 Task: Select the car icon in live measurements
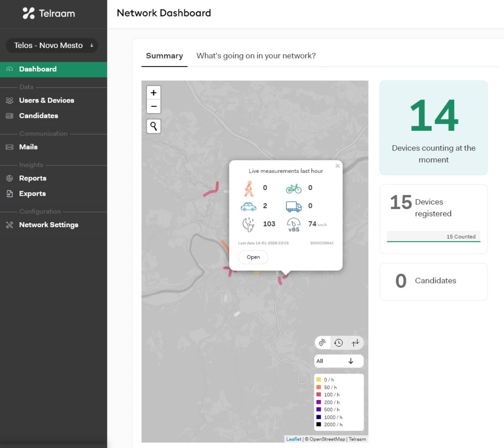(248, 206)
